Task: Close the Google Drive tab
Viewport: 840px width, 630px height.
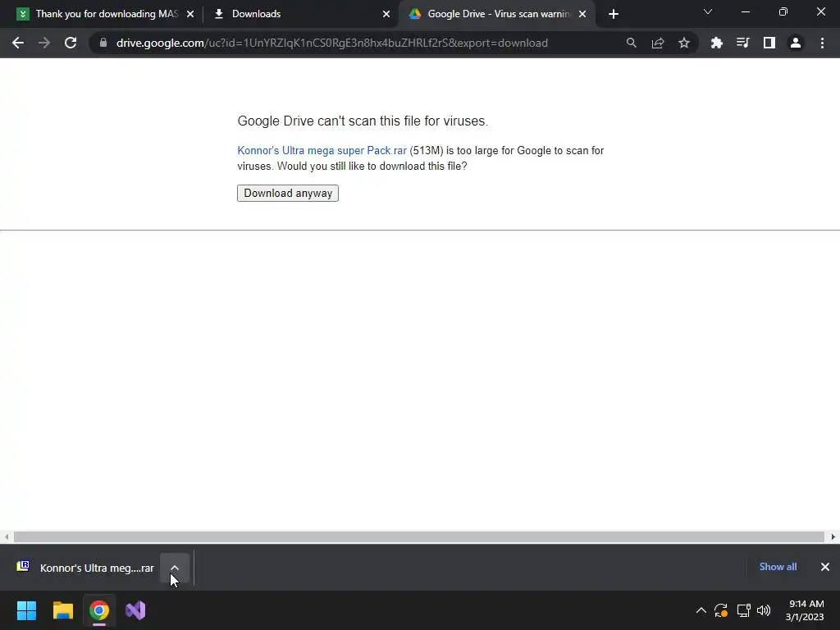Action: click(582, 15)
